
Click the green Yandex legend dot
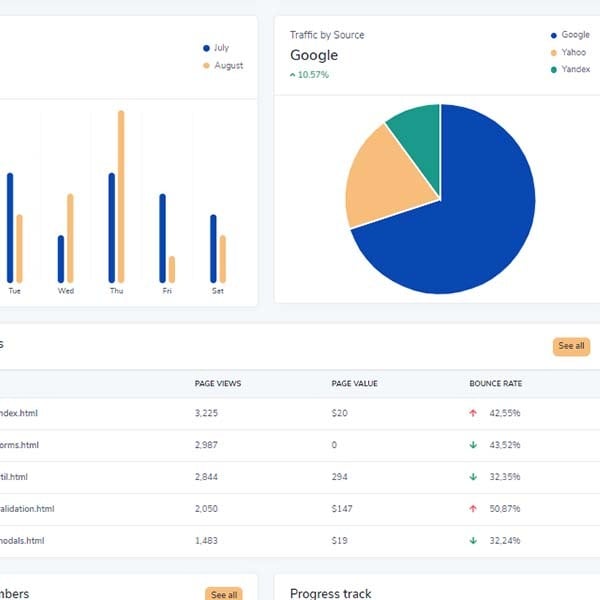click(554, 70)
